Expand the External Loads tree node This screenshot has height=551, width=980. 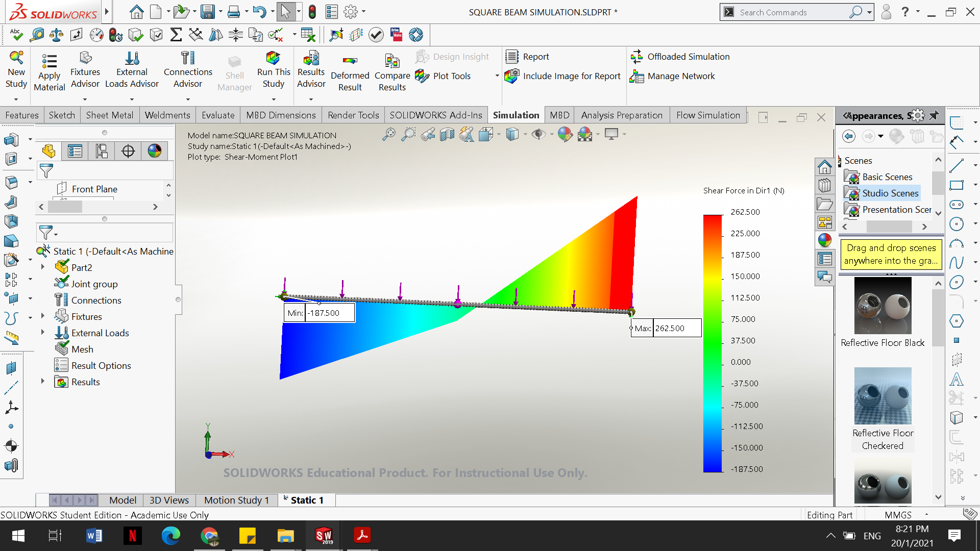(43, 333)
